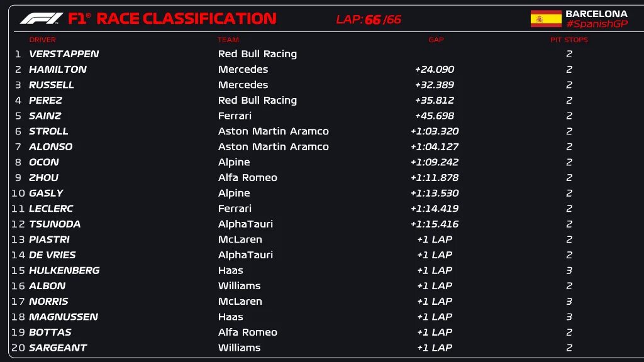Viewport: 644px width, 362px height.
Task: Click the BARCELONA location label
Action: coord(596,13)
